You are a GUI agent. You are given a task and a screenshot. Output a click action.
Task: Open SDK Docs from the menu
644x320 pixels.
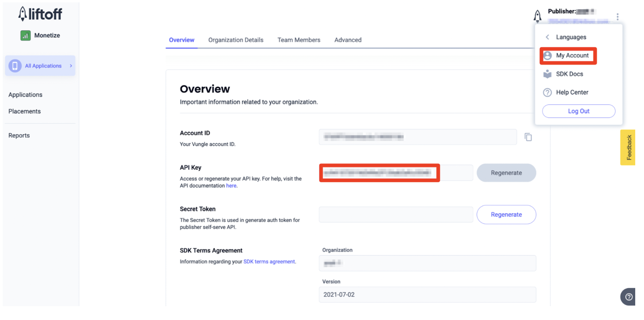tap(569, 74)
